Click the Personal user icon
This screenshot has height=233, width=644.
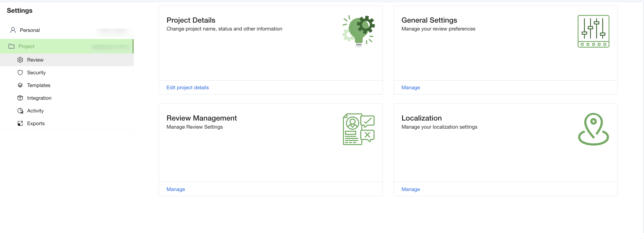[13, 30]
